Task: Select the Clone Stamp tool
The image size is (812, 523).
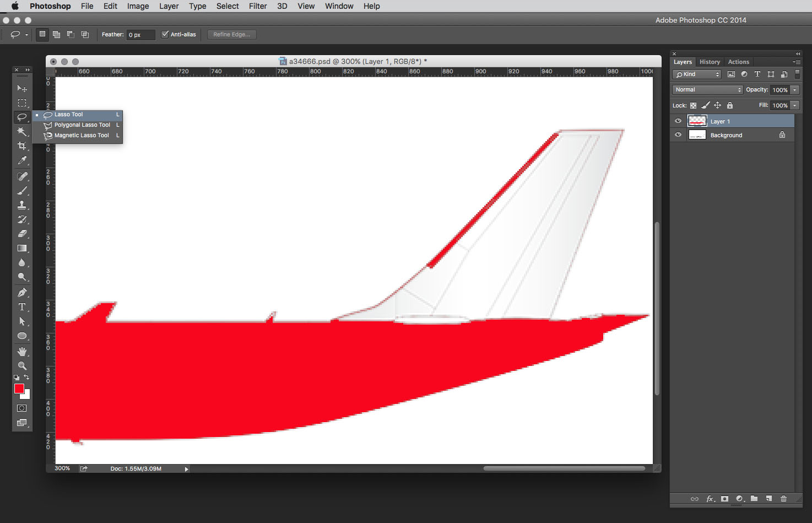Action: click(22, 205)
